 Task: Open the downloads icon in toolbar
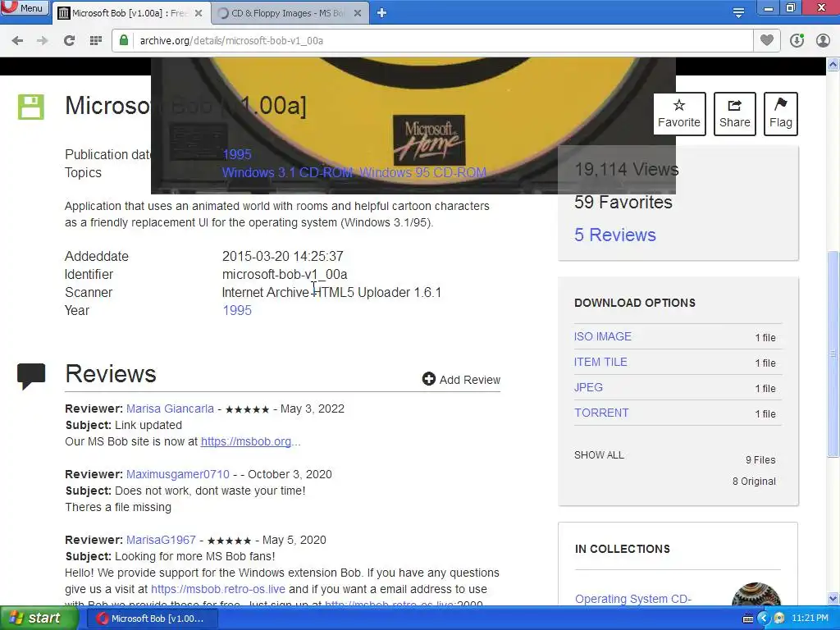797,40
